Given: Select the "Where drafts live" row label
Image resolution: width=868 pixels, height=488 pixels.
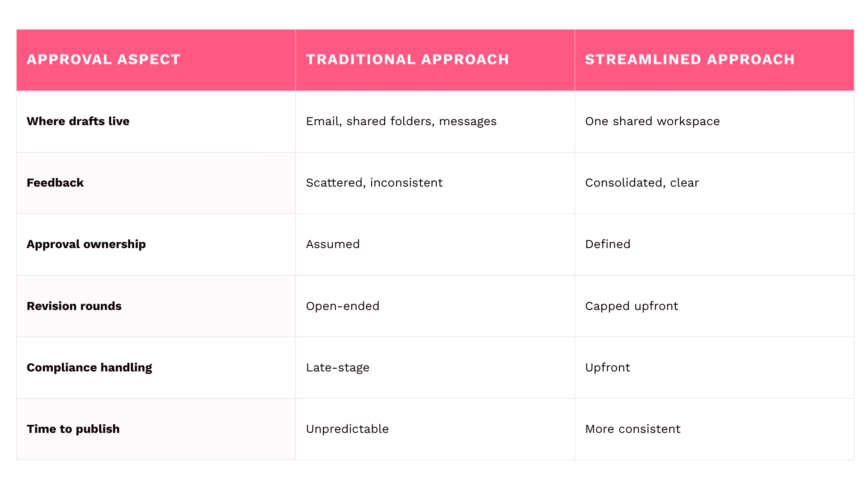Looking at the screenshot, I should tap(78, 121).
